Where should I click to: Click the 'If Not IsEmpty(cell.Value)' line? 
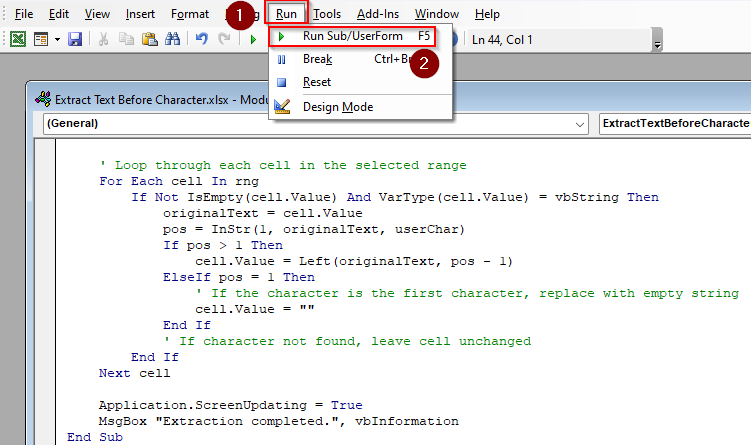pyautogui.click(x=395, y=197)
